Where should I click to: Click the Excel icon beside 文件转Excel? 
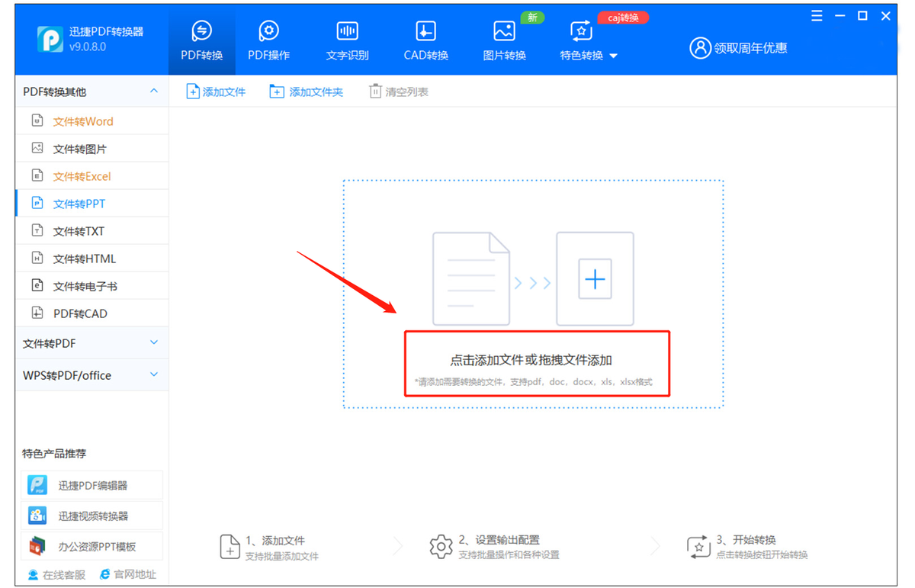point(37,175)
